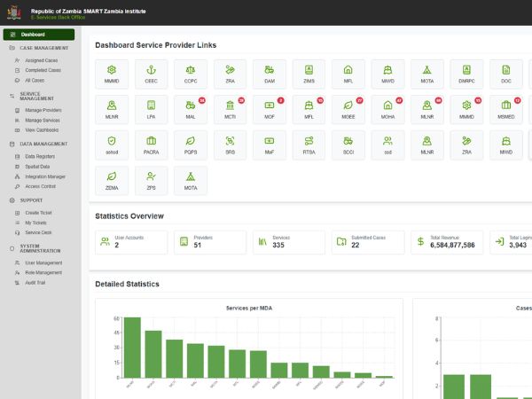Open All Cases in sidebar
Viewport: 532px width, 399px height.
coord(35,81)
